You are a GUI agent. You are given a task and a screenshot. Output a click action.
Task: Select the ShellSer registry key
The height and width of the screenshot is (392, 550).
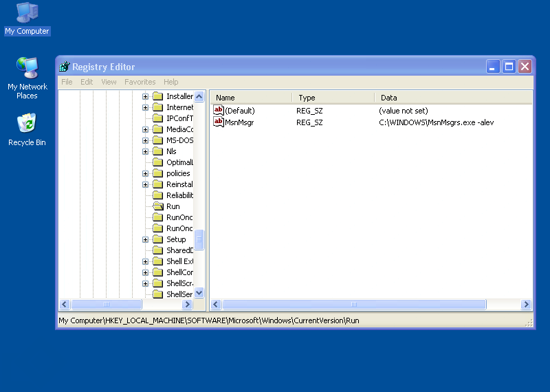click(179, 294)
